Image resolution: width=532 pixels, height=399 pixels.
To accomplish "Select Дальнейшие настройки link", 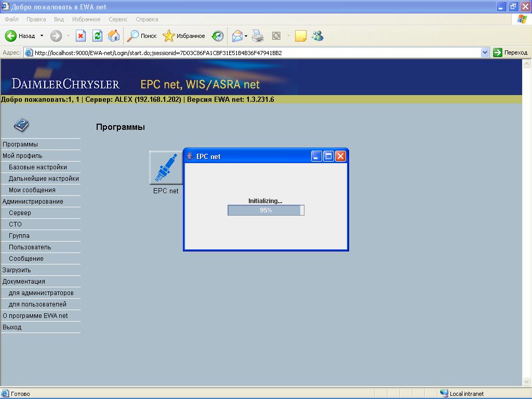I will [44, 179].
